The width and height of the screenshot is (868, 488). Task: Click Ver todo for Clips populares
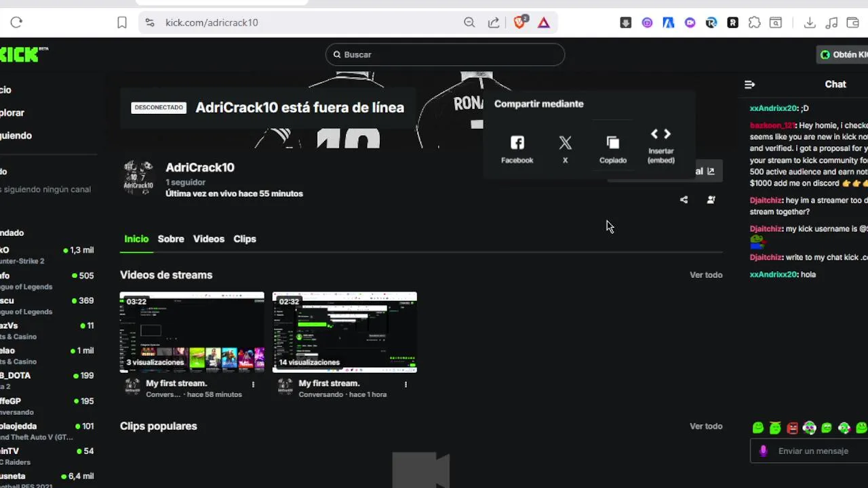click(706, 426)
